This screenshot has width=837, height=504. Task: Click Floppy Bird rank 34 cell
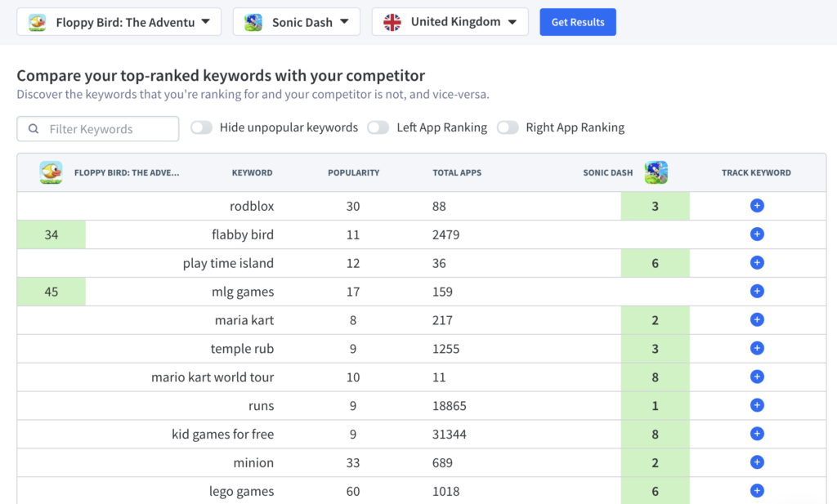coord(51,234)
